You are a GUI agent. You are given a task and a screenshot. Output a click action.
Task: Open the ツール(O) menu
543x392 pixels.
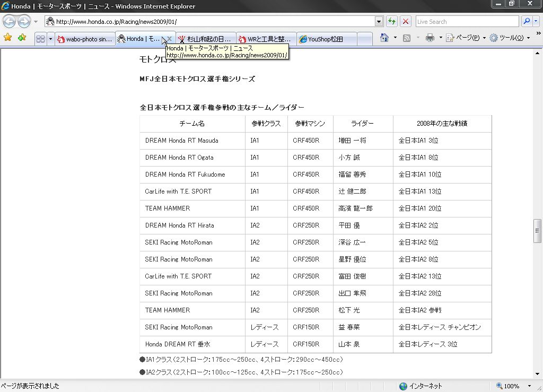click(510, 38)
